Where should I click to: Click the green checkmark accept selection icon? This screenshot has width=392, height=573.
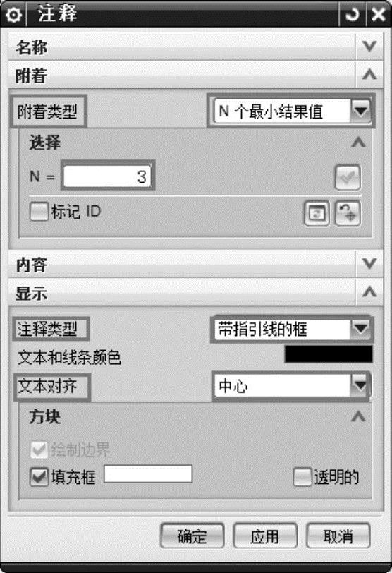coord(348,178)
